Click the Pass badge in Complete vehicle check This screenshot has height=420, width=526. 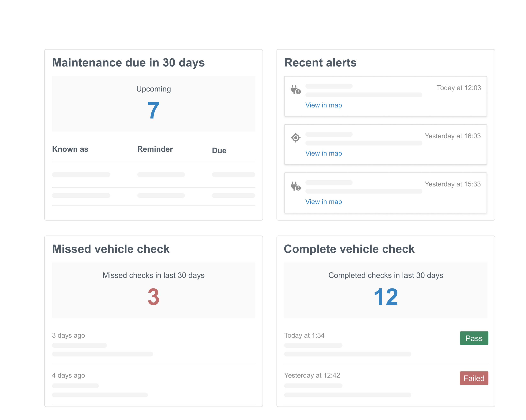click(474, 338)
